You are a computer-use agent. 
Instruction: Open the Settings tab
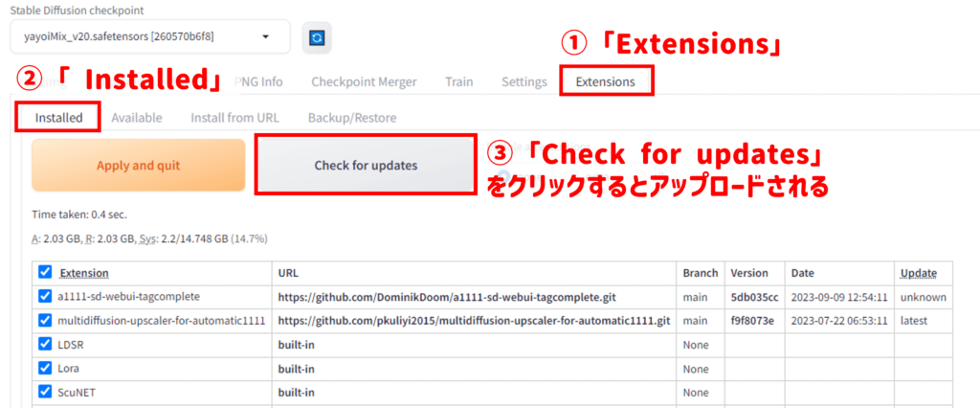coord(523,81)
